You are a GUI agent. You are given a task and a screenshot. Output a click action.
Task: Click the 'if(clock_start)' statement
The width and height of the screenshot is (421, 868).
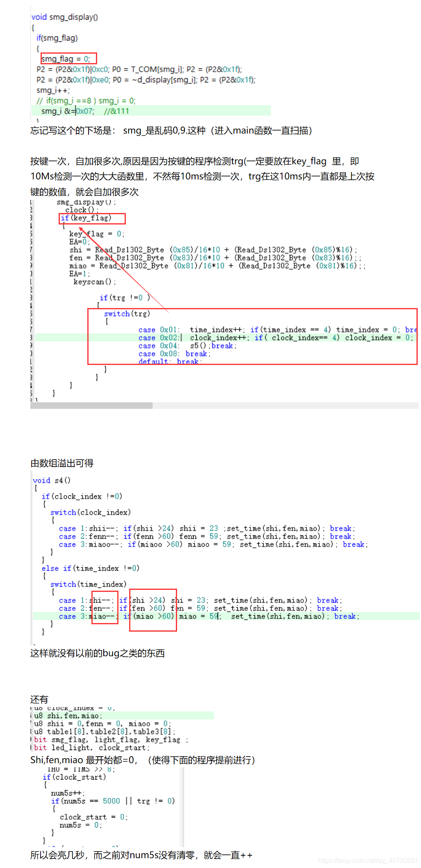point(74,777)
